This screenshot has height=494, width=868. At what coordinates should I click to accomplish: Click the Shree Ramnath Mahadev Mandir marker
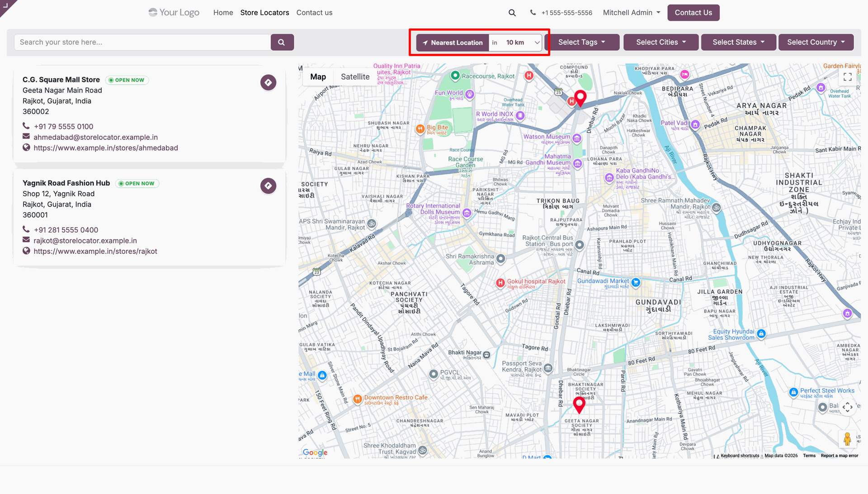click(717, 208)
